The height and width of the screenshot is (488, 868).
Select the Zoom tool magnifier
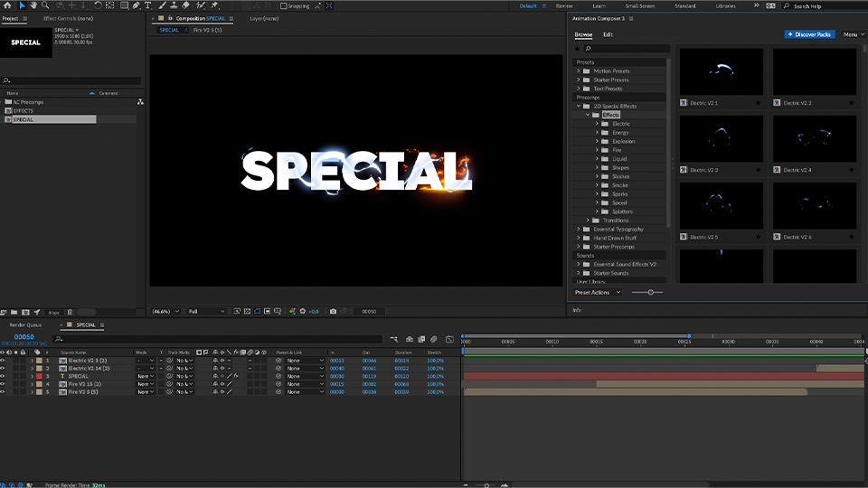point(45,5)
